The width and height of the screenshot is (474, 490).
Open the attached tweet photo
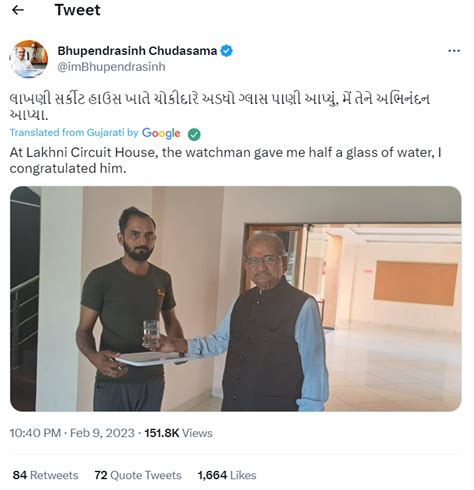pos(236,299)
